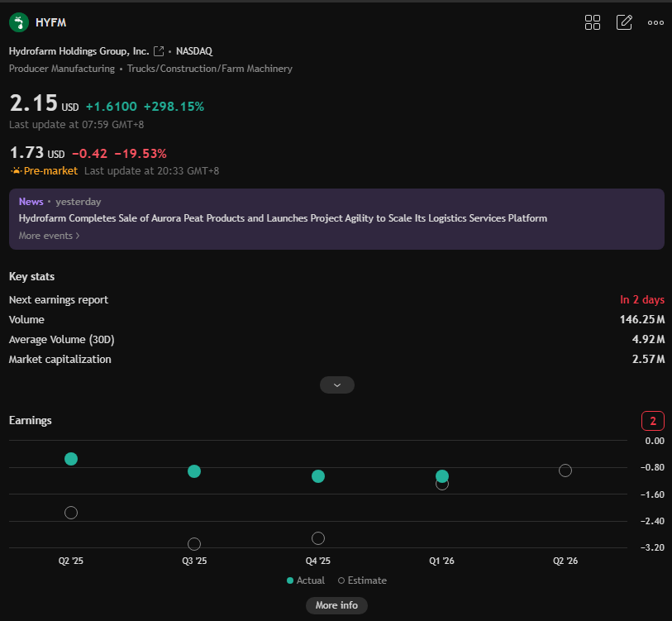Click the Earnings section heading
Screen dimensions: 672x621
click(x=31, y=420)
